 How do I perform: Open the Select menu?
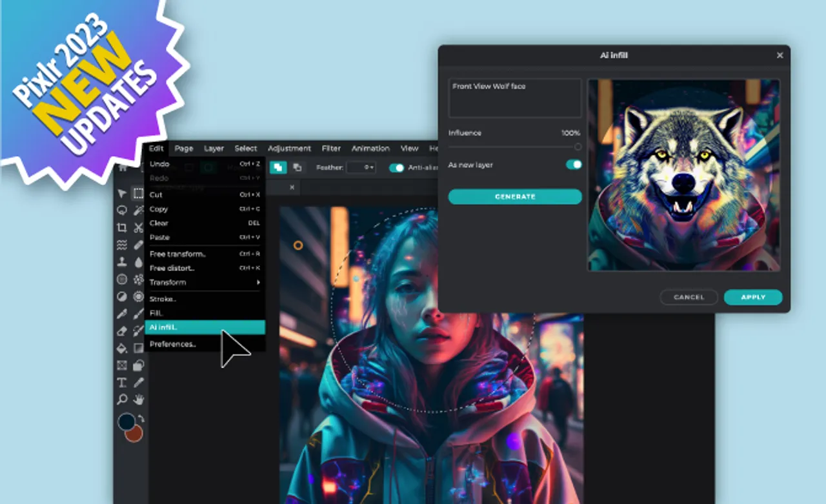[x=246, y=148]
